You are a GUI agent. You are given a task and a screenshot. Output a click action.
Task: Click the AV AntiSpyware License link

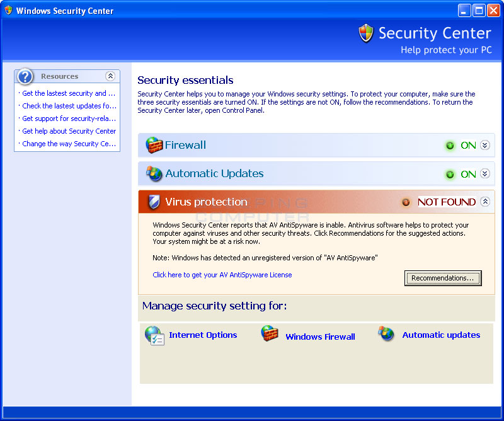point(222,275)
